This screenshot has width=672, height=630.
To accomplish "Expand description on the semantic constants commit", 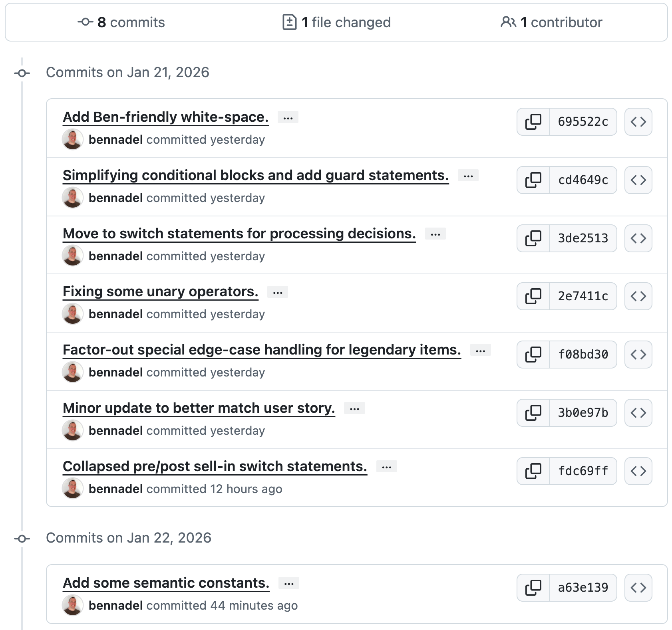I will pos(289,583).
